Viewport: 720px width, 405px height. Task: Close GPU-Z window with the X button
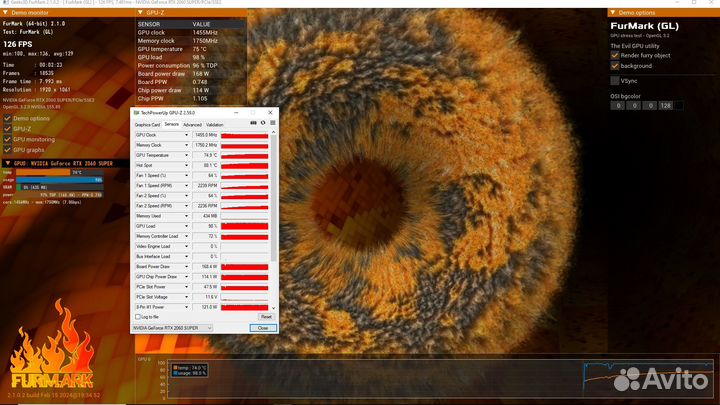(x=270, y=112)
